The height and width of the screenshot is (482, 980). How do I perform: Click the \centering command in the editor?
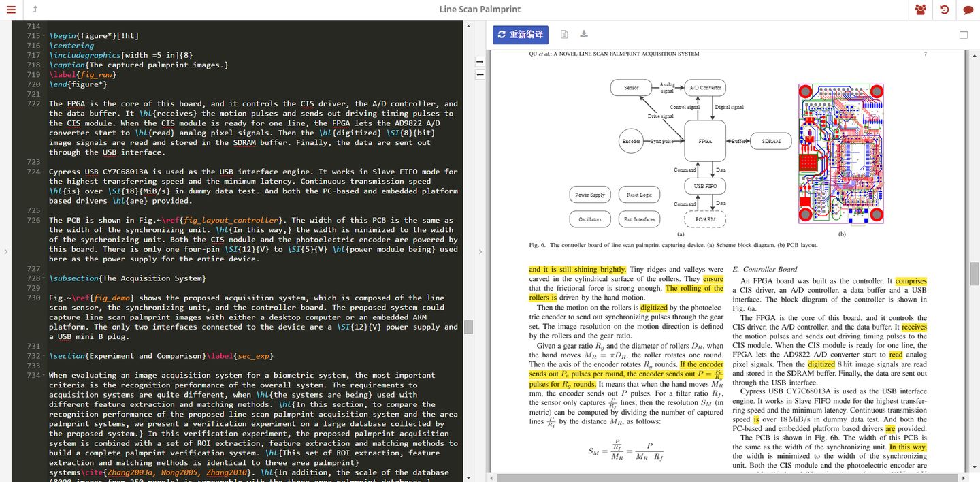click(x=71, y=46)
